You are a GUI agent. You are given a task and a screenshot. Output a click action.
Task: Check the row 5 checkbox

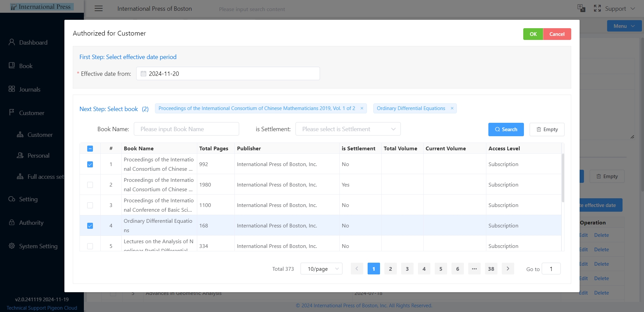(x=90, y=246)
